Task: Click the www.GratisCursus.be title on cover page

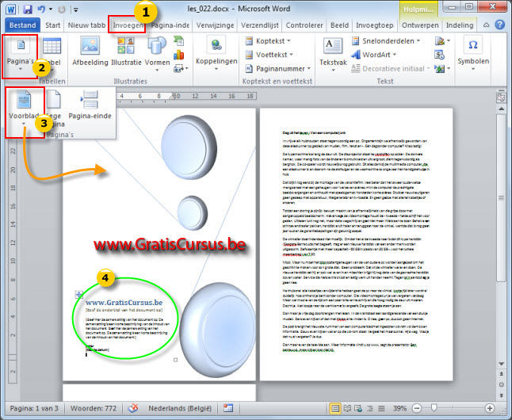Action: 124,303
